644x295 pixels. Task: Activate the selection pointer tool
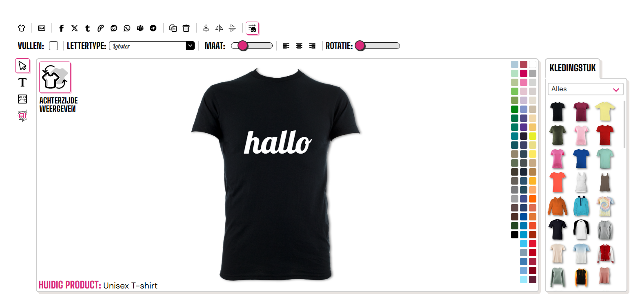[x=22, y=66]
